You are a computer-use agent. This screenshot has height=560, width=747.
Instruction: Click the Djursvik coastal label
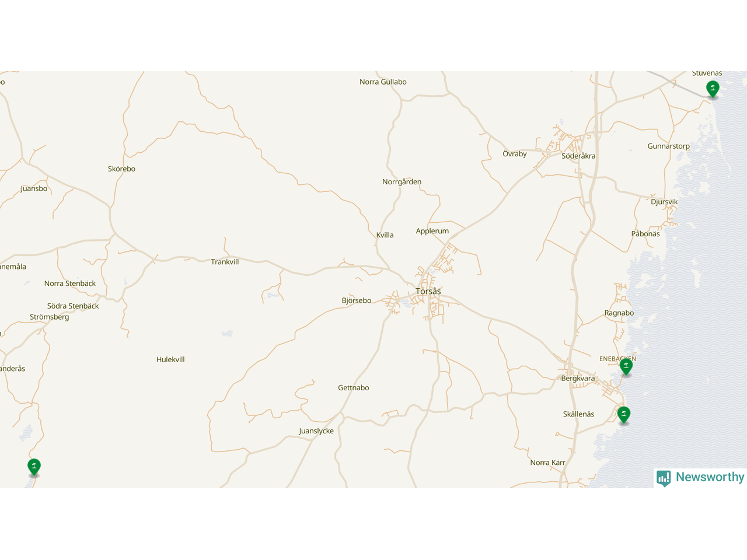tap(664, 202)
